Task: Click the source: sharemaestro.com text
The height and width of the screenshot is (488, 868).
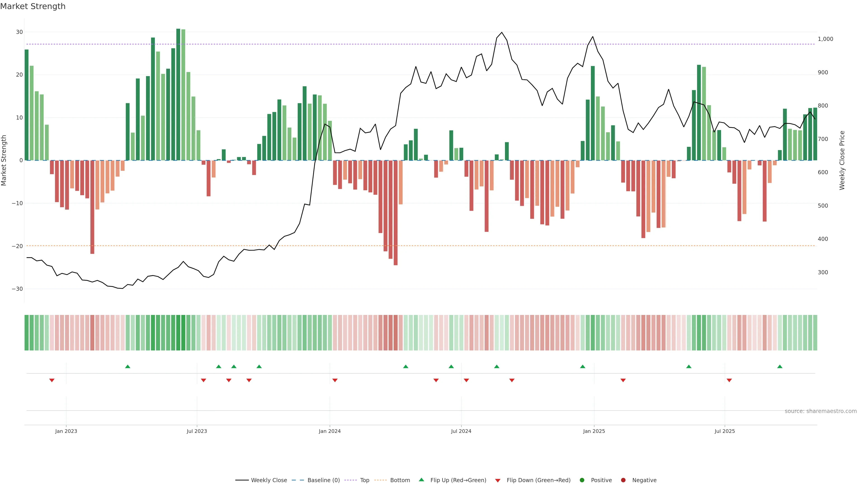Action: point(821,411)
